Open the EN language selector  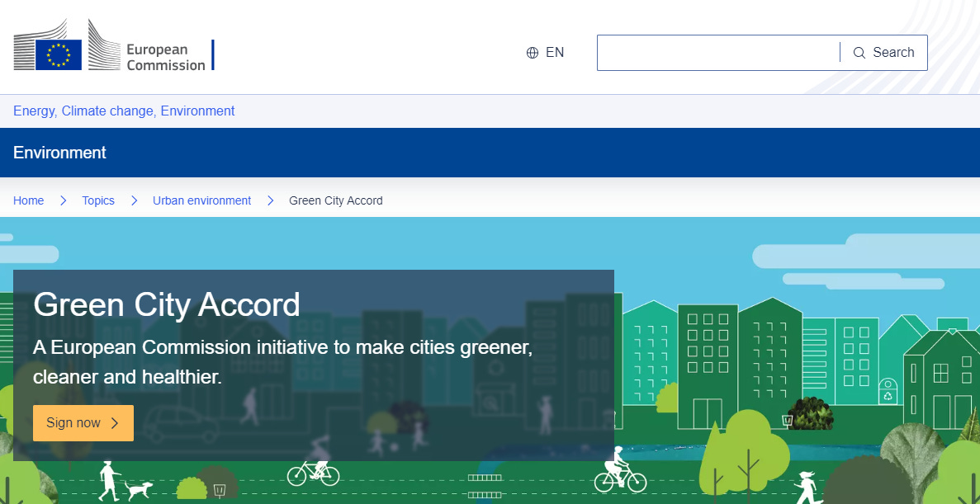click(545, 53)
